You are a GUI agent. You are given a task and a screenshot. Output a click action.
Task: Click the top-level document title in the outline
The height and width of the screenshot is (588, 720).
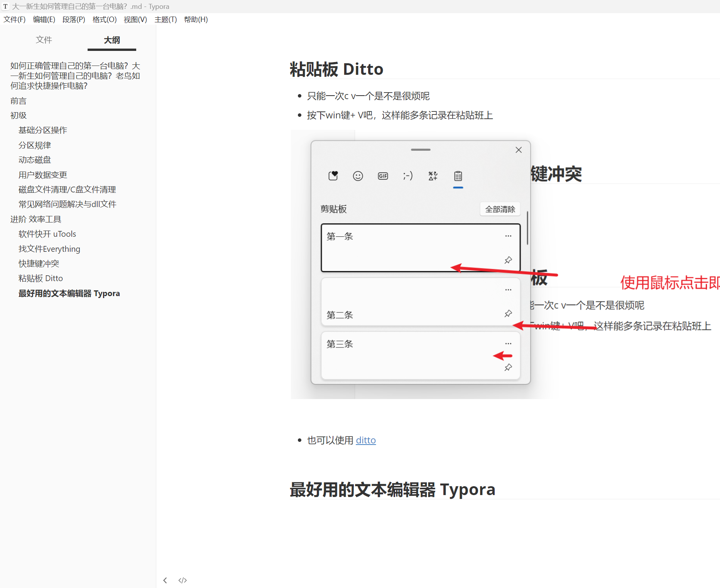[x=75, y=76]
